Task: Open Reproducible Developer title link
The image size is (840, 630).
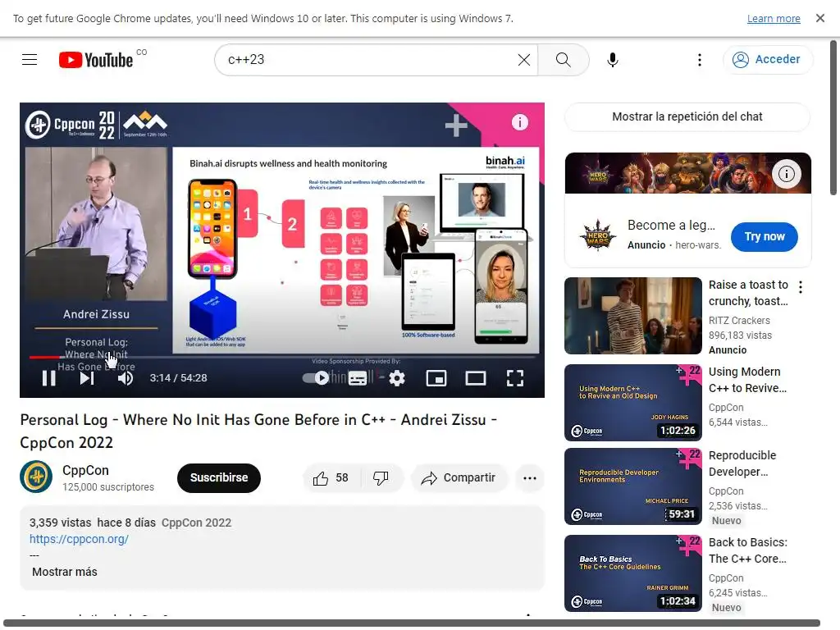Action: pyautogui.click(x=742, y=463)
